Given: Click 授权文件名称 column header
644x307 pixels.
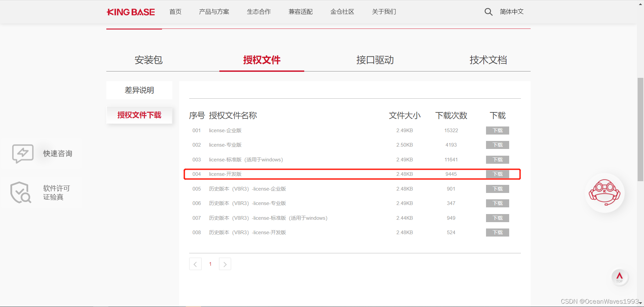Looking at the screenshot, I should pyautogui.click(x=233, y=116).
